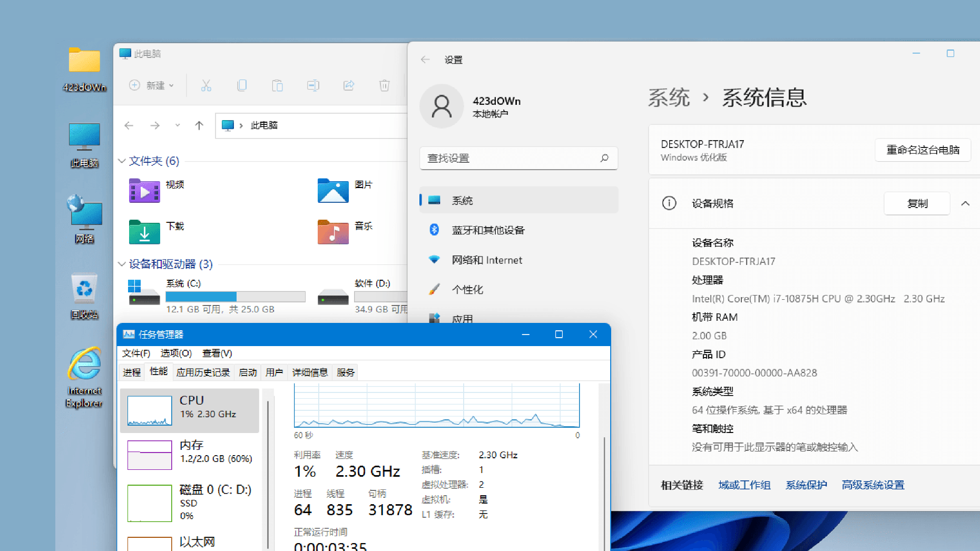Click the Delete icon in Explorer toolbar
The height and width of the screenshot is (551, 980).
point(384,85)
